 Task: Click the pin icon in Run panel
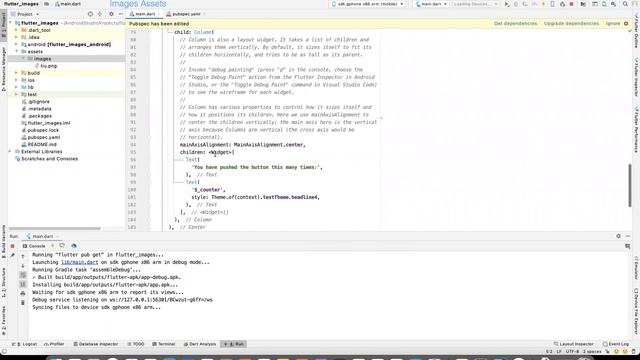[x=12, y=256]
